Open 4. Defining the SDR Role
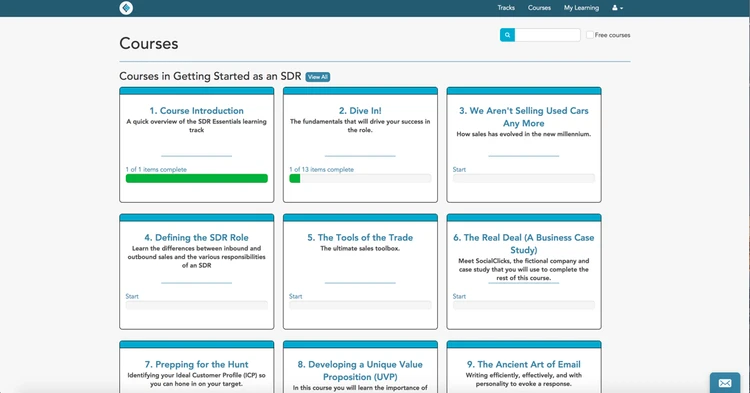Screen dimensions: 750x393 (x=197, y=238)
